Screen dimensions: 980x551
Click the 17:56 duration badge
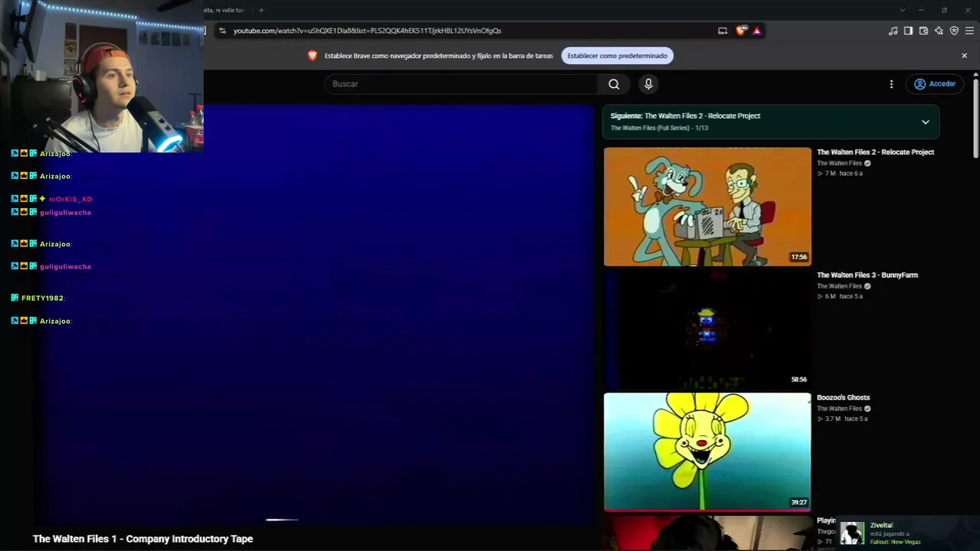point(799,257)
